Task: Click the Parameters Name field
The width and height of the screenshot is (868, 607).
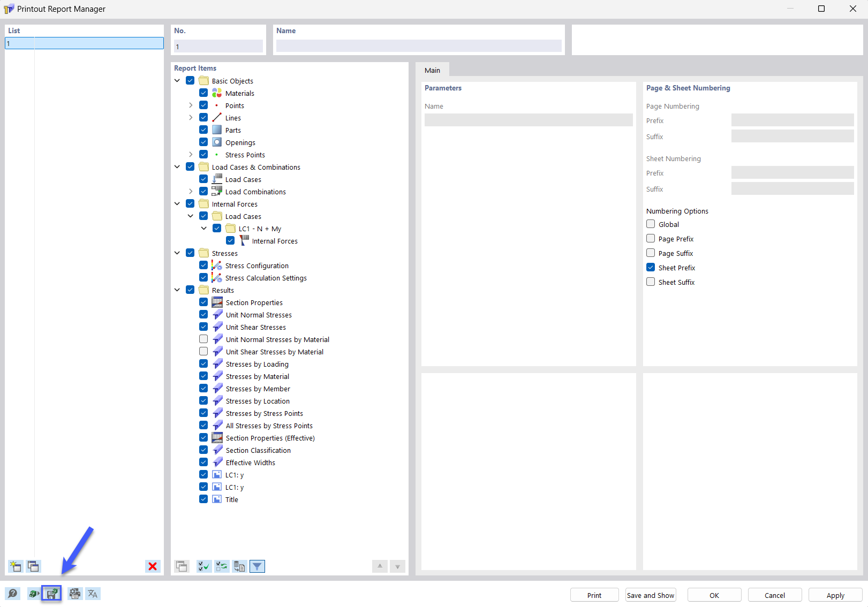Action: [529, 120]
